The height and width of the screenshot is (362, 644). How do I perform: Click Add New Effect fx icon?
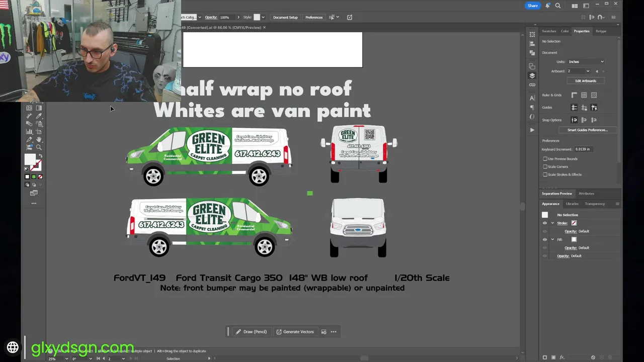click(x=562, y=357)
